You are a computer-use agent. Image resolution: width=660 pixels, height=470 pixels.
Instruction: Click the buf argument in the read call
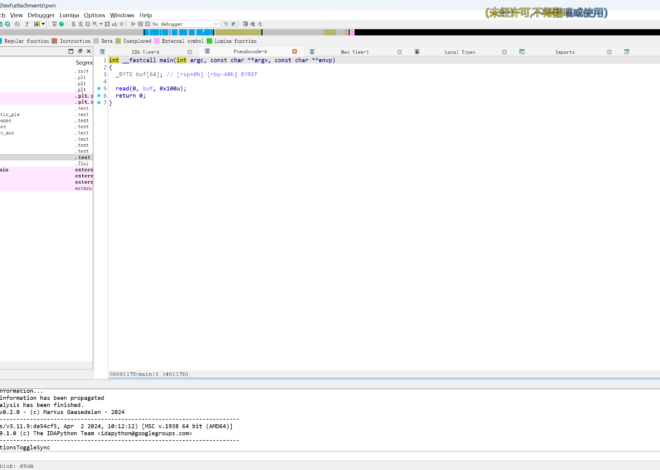(x=148, y=88)
